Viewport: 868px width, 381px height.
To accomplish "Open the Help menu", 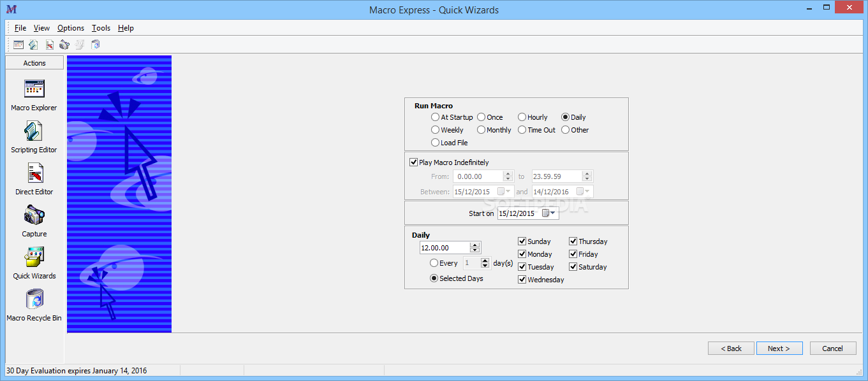I will (x=126, y=28).
